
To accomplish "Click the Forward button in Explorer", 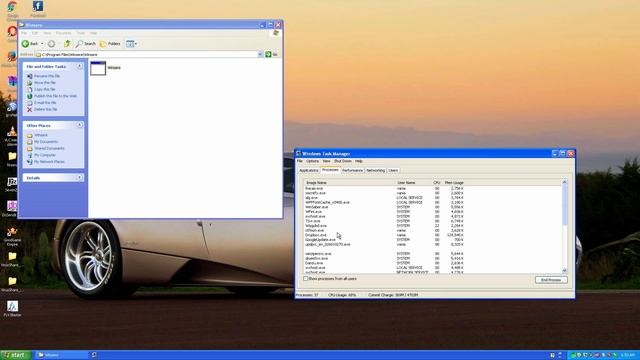I will (x=51, y=44).
